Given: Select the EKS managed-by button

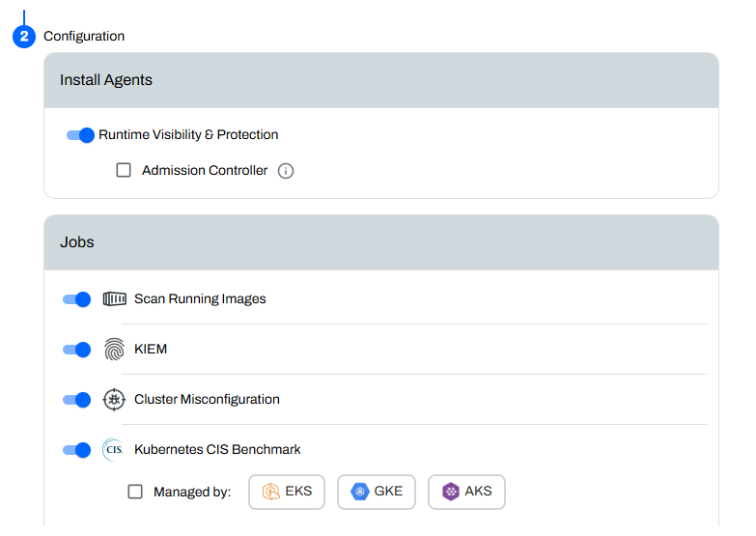Looking at the screenshot, I should [287, 492].
